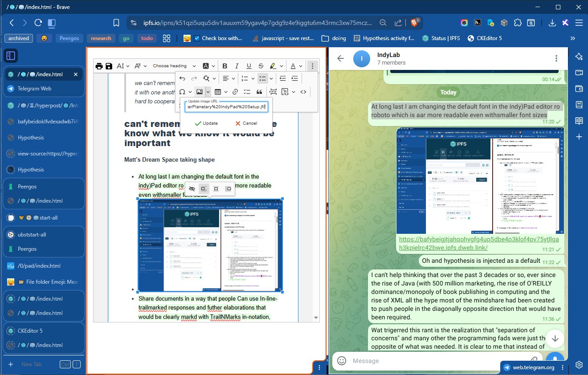
Task: Open the bafybeigjt ipfs.dweb.link chat link
Action: [474, 244]
